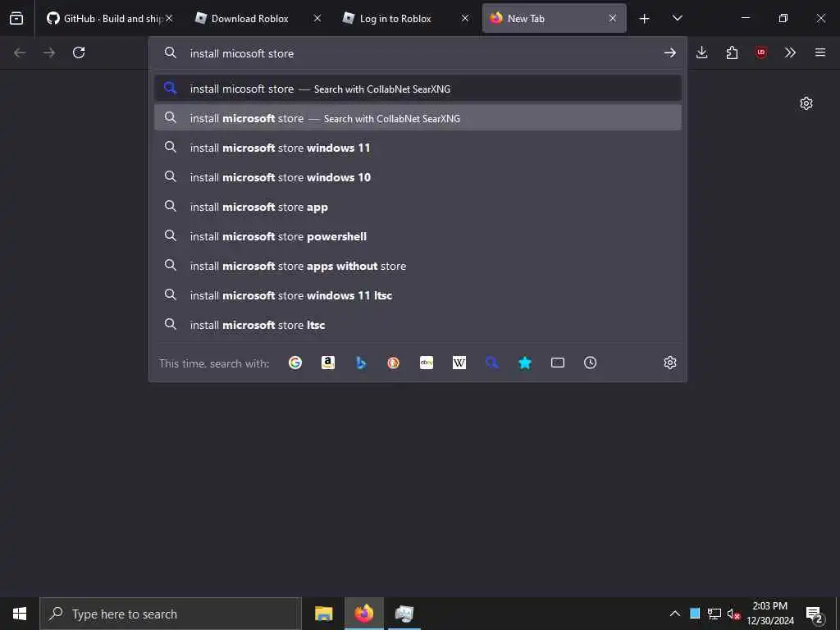Search this time with Amazon

click(328, 363)
